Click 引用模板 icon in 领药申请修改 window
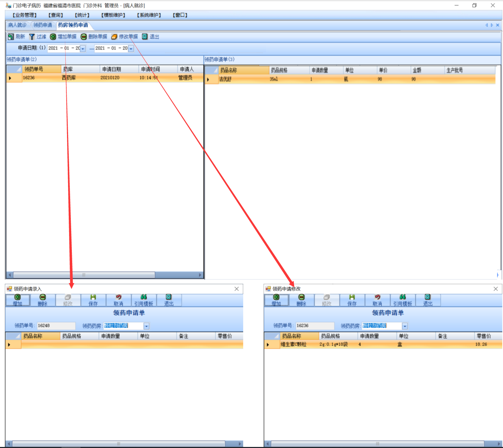This screenshot has height=448, width=503. pyautogui.click(x=402, y=297)
